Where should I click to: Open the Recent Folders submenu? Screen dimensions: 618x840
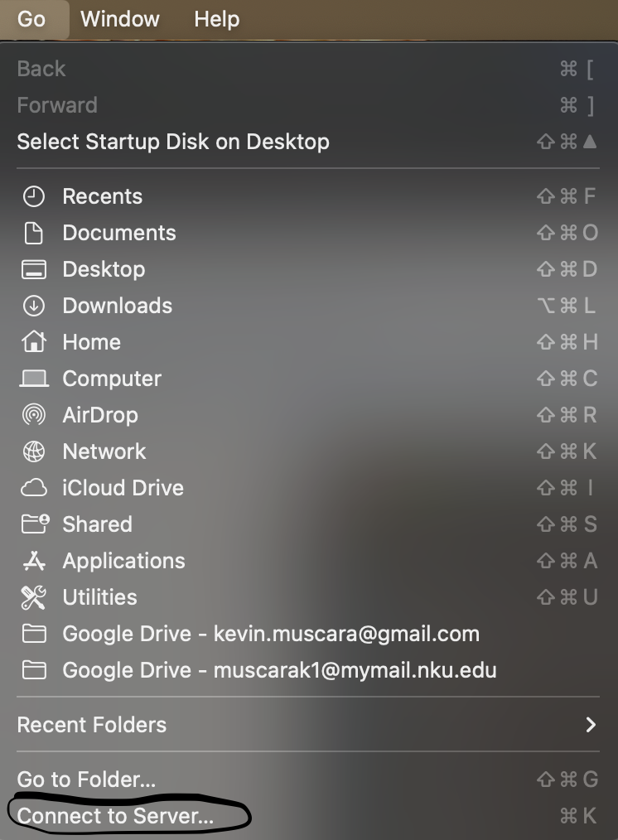[x=92, y=725]
